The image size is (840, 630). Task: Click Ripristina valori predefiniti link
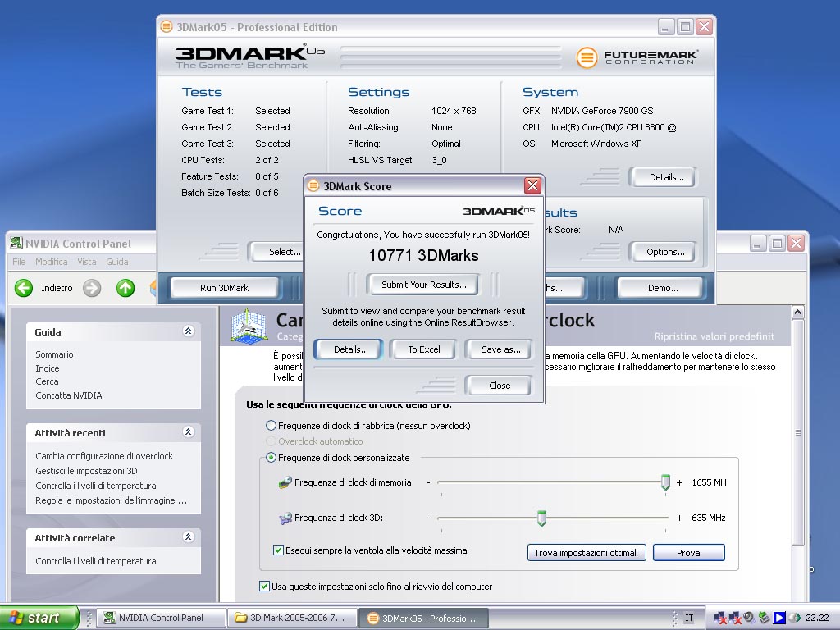pyautogui.click(x=714, y=336)
